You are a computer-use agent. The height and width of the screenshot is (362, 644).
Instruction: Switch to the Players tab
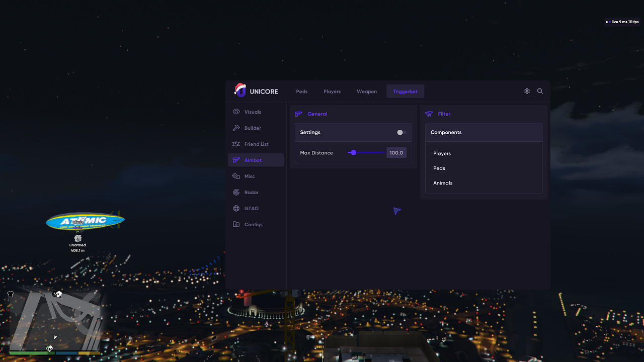(x=332, y=92)
